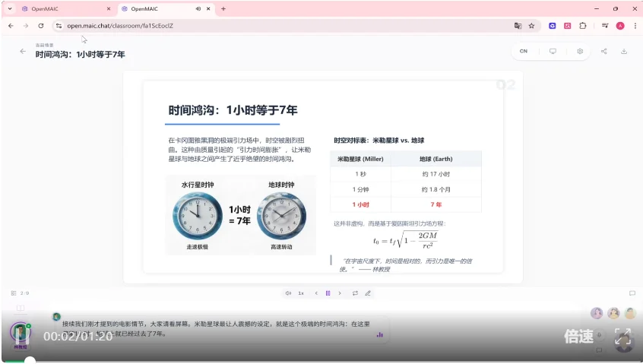Click the browser forward arrow
643x364 pixels.
coord(25,25)
